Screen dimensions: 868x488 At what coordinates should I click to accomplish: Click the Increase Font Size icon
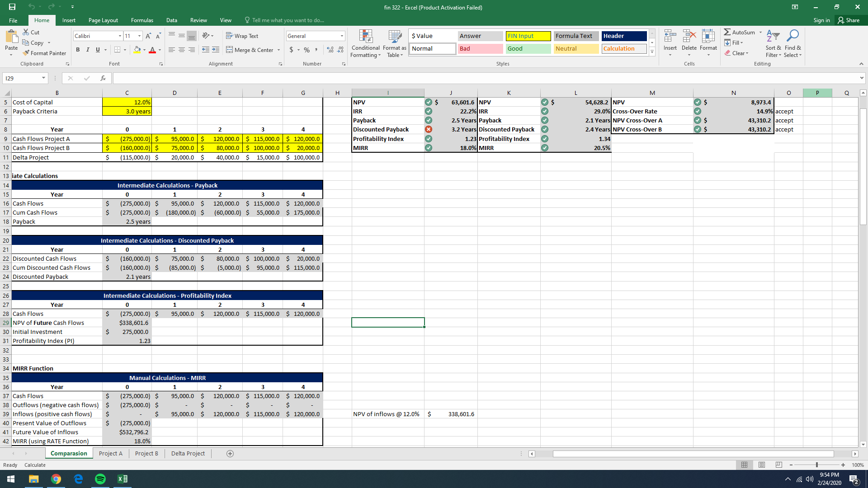[148, 36]
